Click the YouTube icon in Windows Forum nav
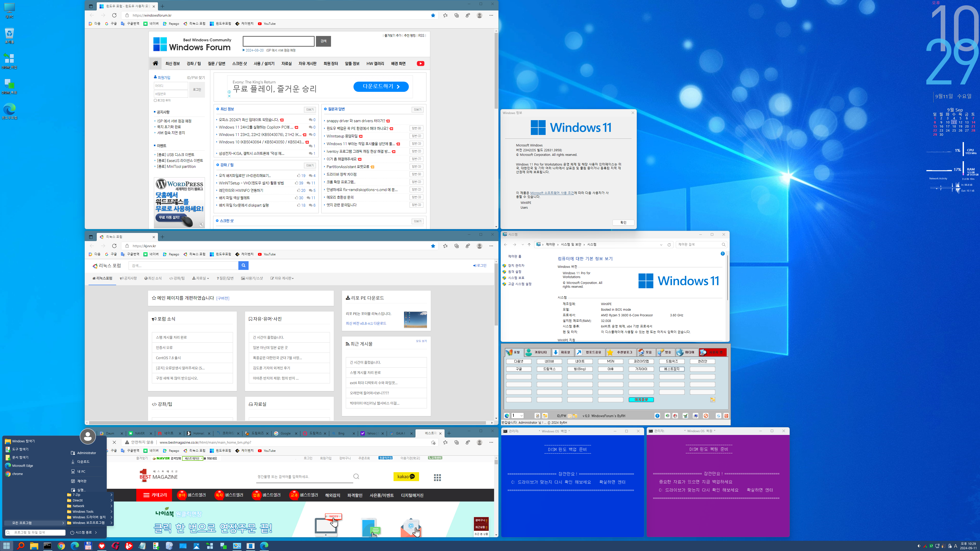 (x=420, y=64)
